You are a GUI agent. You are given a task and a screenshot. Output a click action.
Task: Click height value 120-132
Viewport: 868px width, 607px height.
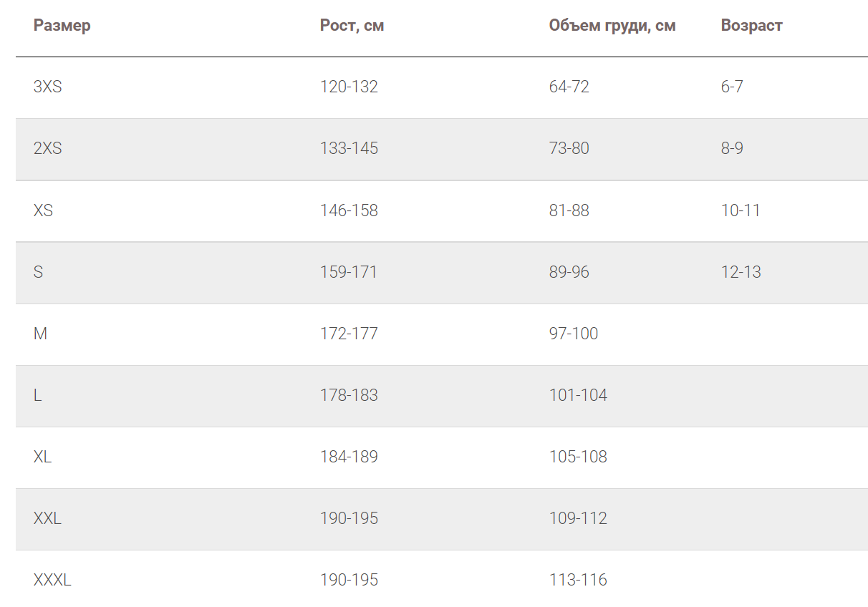[349, 87]
